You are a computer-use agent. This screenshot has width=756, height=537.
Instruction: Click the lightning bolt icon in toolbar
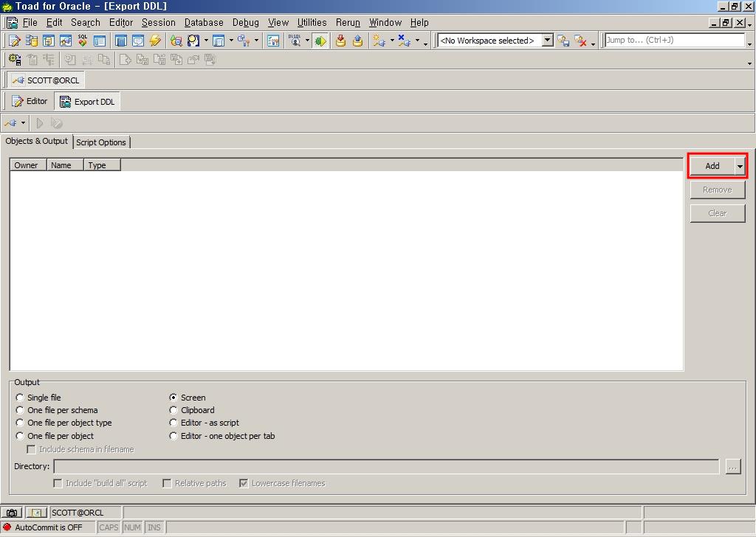tap(155, 41)
